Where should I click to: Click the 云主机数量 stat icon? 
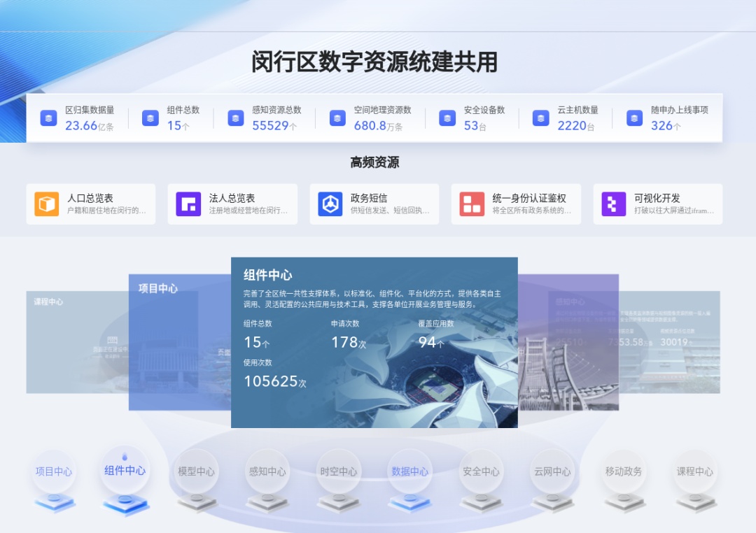tap(541, 118)
